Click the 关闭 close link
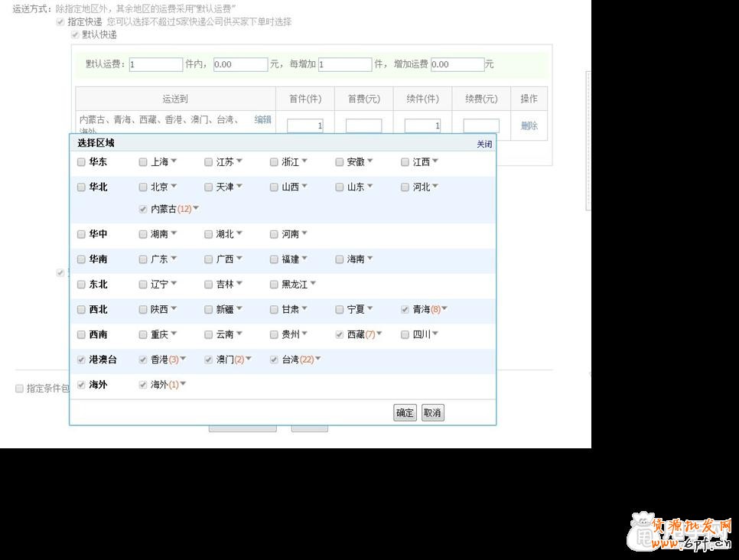 point(484,143)
